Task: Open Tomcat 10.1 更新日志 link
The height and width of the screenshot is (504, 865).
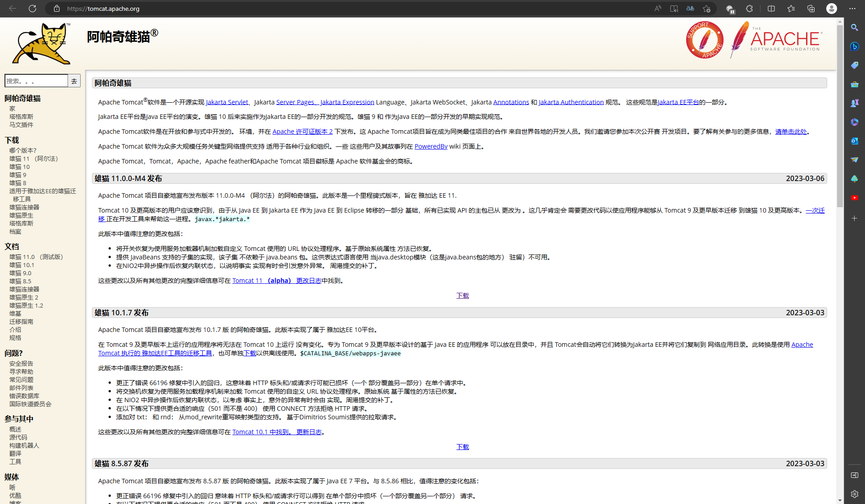Action: [277, 432]
